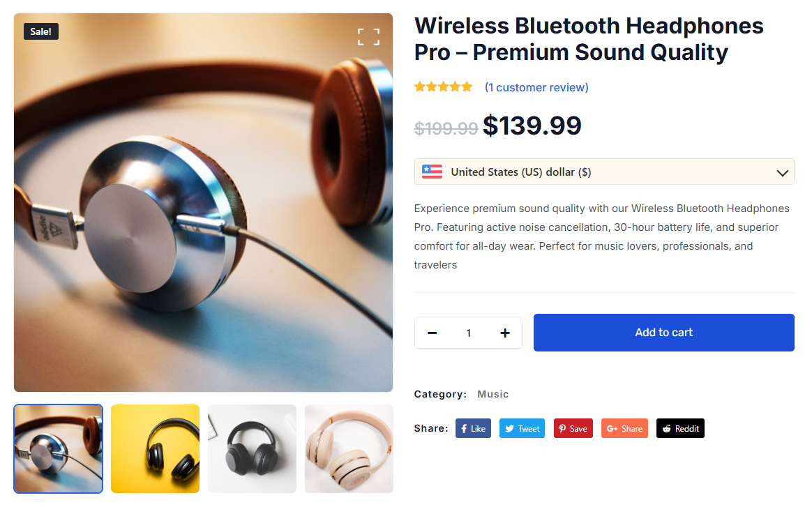Open the 1 customer review link
Screen dimensions: 812x507
tap(536, 87)
